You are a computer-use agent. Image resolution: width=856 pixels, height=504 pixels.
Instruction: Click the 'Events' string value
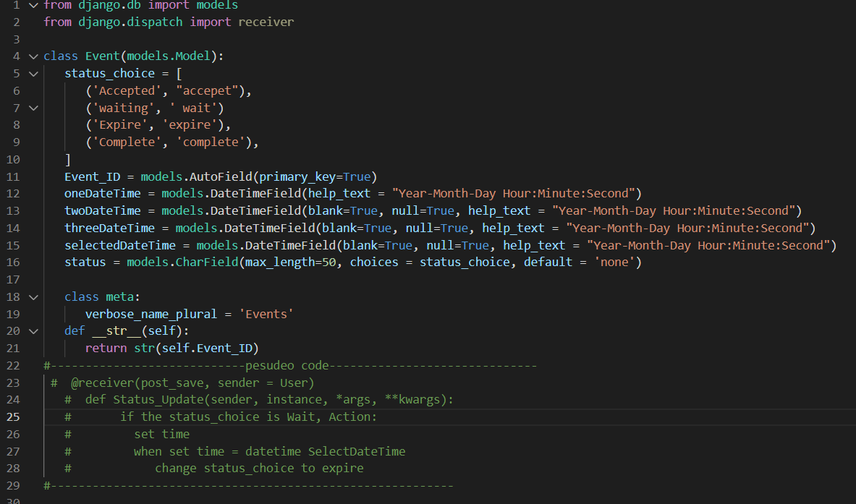pos(267,314)
